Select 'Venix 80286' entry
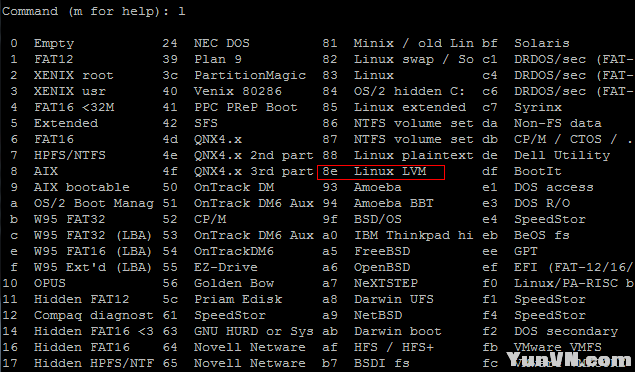 (x=238, y=91)
